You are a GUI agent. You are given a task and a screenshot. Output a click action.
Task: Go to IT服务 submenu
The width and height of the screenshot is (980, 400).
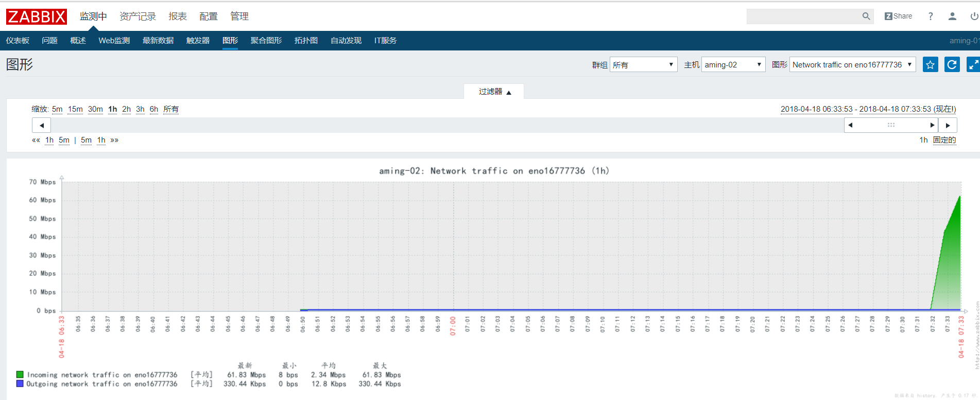point(385,40)
